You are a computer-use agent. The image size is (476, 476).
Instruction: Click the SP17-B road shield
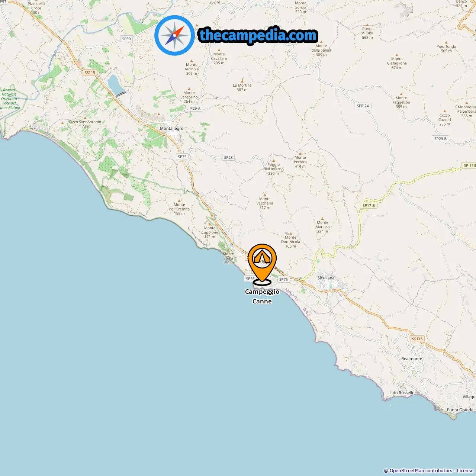(x=369, y=205)
